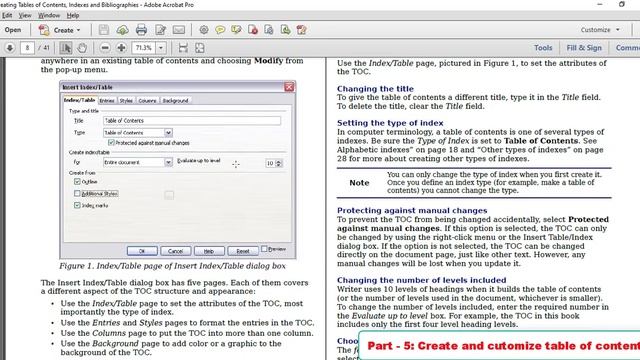Viewport: 640px width, 360px height.
Task: Select the yellow sticky note comment tool
Action: (220, 30)
